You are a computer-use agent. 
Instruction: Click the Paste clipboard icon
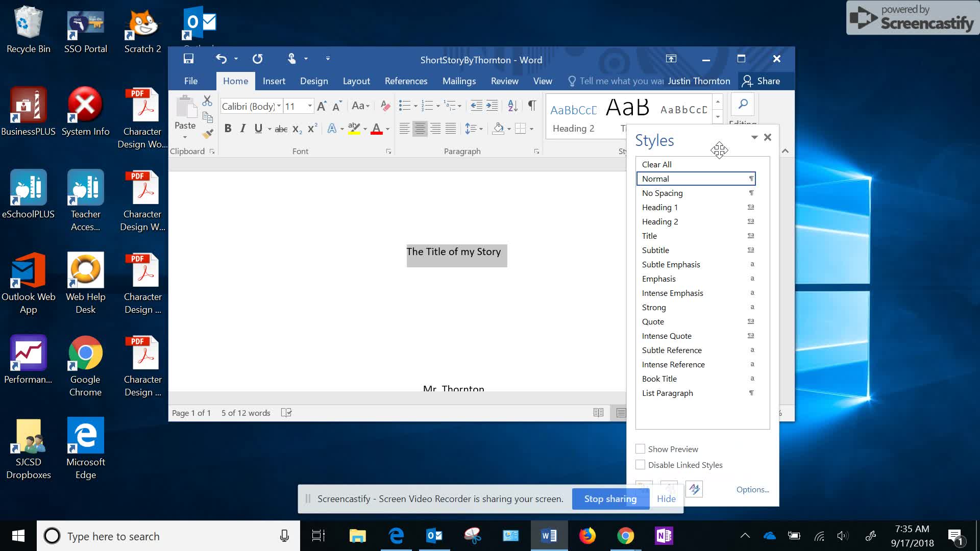coord(186,107)
